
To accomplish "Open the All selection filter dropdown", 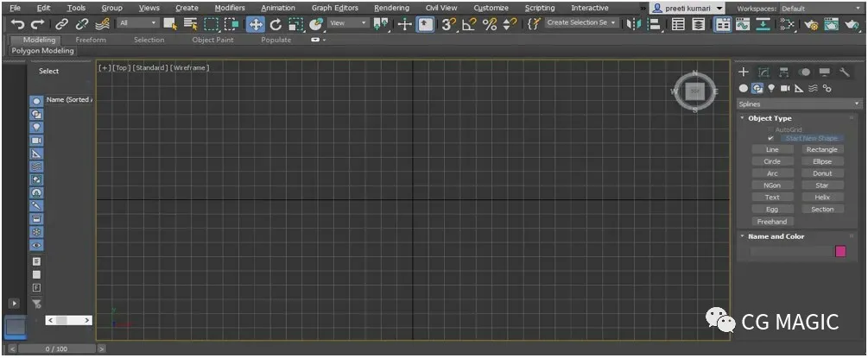I will [x=138, y=23].
